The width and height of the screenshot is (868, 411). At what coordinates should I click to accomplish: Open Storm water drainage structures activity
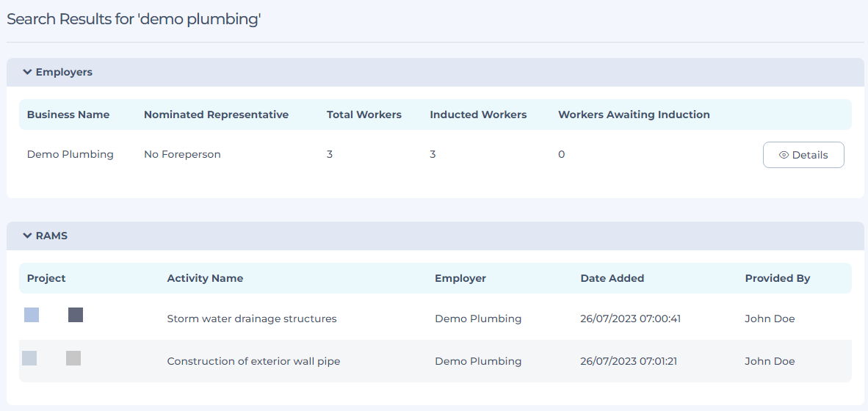252,319
